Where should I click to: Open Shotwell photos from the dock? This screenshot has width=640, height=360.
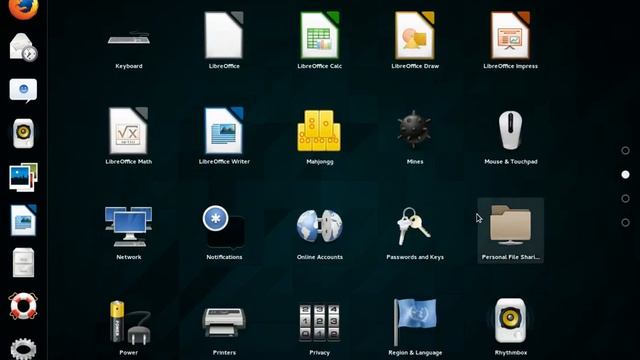coord(23,177)
